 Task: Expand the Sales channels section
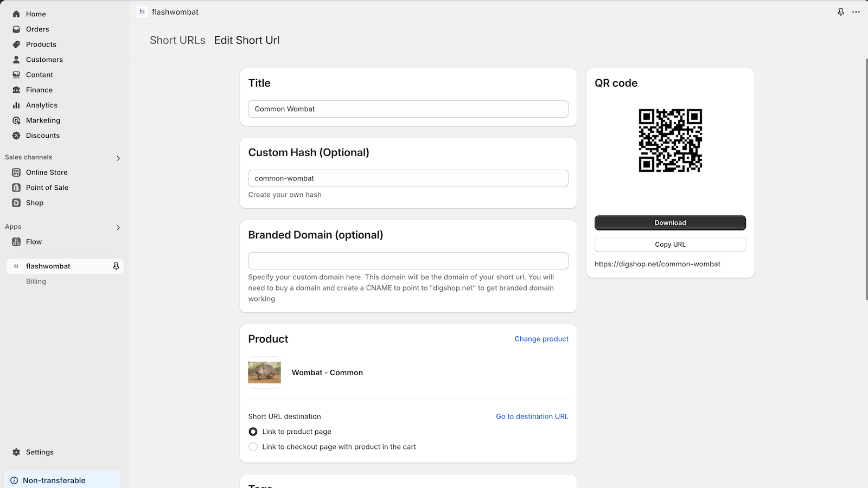[118, 158]
